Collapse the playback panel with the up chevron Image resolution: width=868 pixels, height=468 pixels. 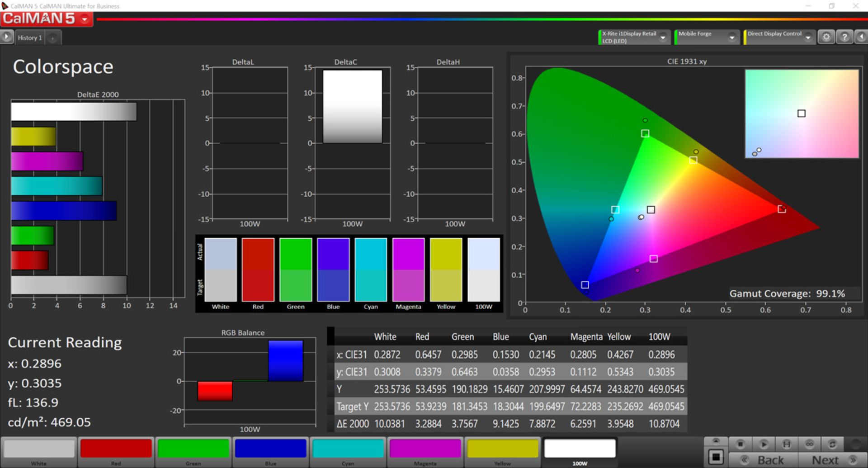tap(716, 440)
